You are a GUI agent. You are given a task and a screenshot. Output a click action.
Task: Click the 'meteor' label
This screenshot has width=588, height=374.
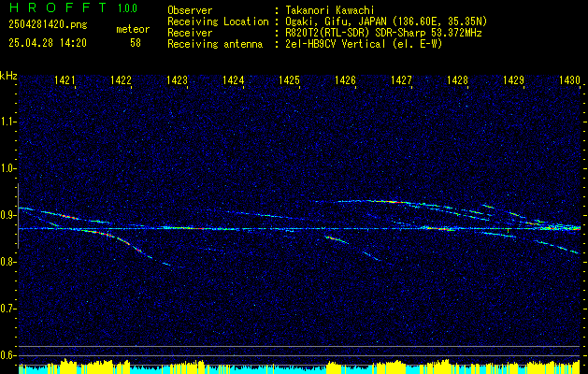(x=133, y=30)
